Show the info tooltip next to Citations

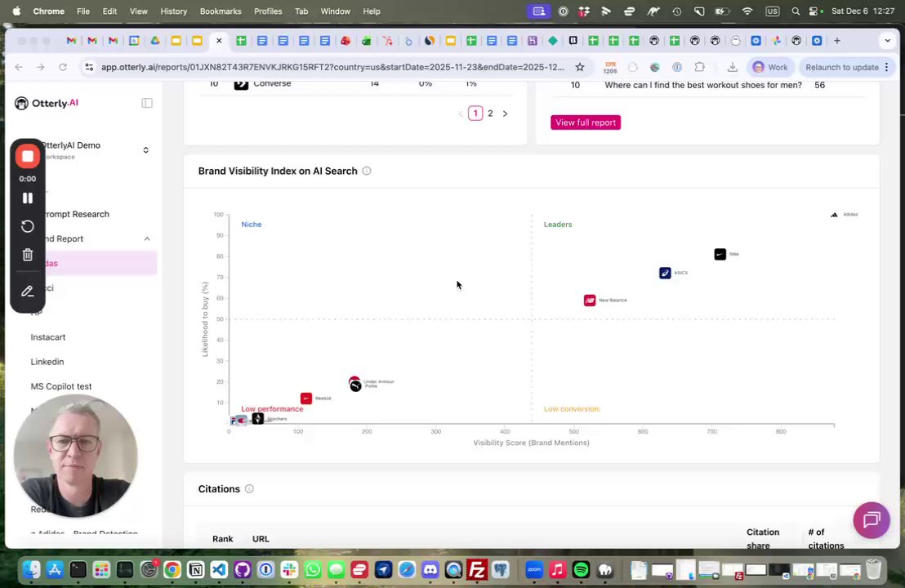click(x=249, y=488)
